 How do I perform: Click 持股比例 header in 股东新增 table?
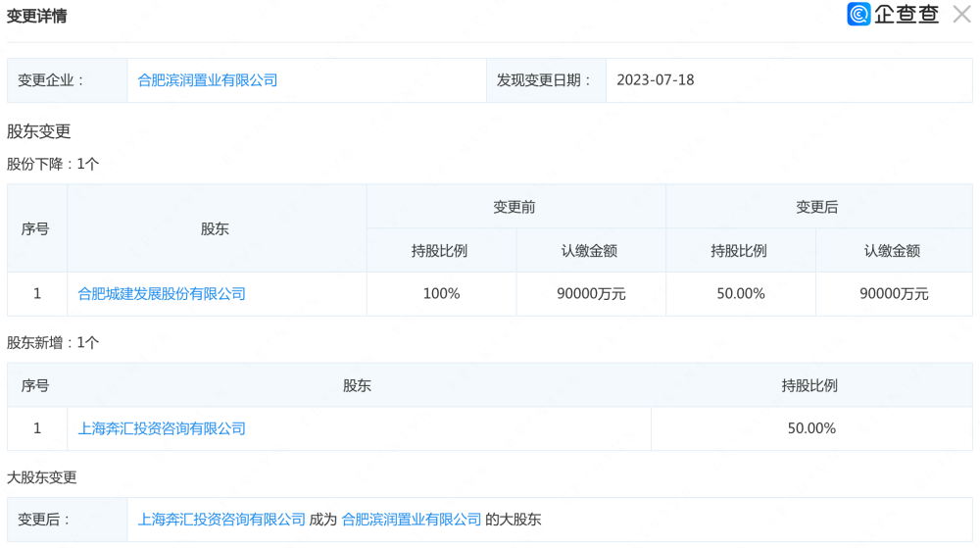coord(809,385)
